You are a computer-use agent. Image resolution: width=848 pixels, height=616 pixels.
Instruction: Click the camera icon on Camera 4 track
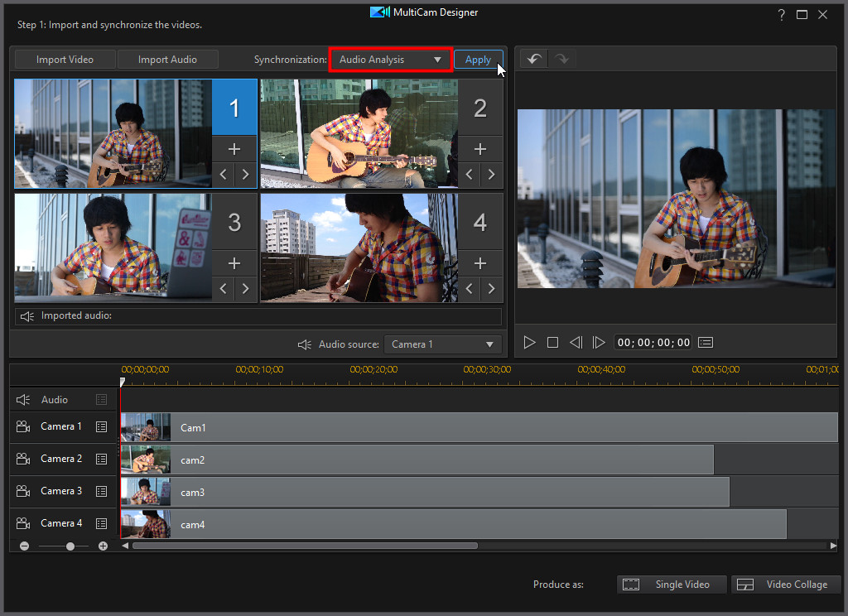point(25,522)
